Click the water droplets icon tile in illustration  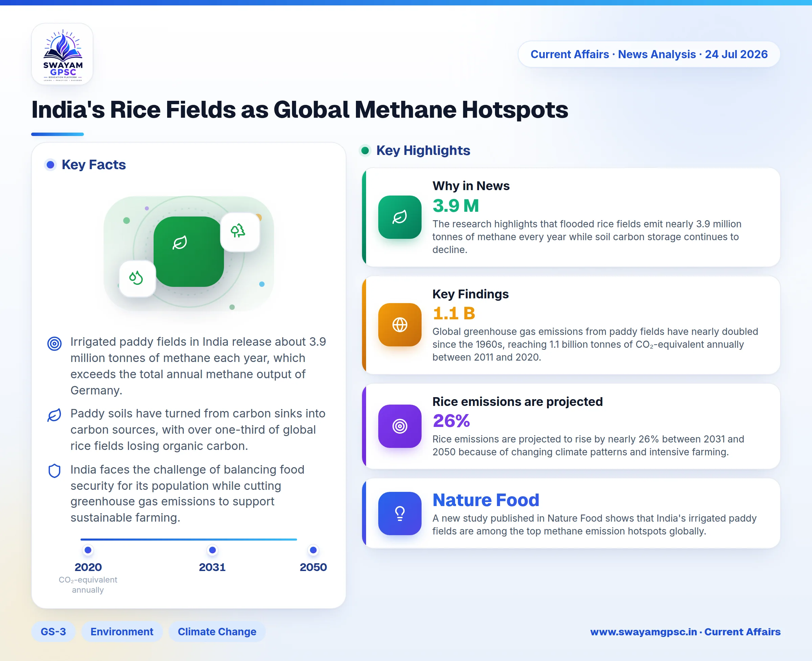tap(137, 278)
